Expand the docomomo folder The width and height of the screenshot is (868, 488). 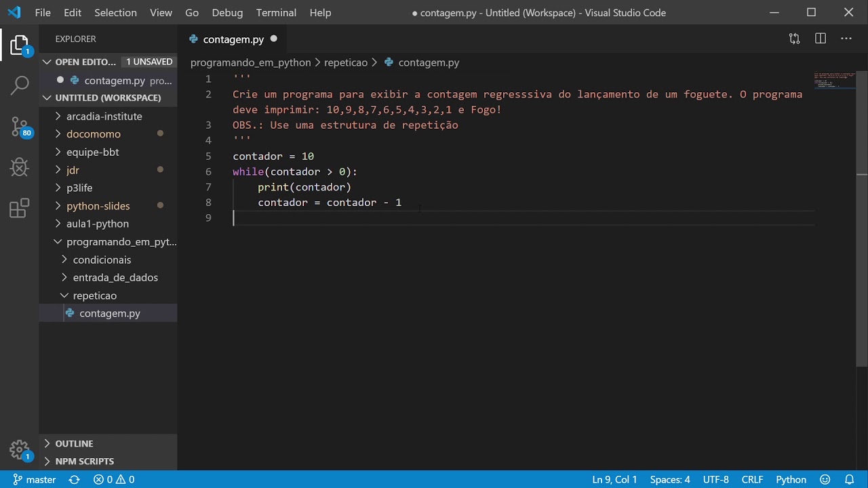93,134
